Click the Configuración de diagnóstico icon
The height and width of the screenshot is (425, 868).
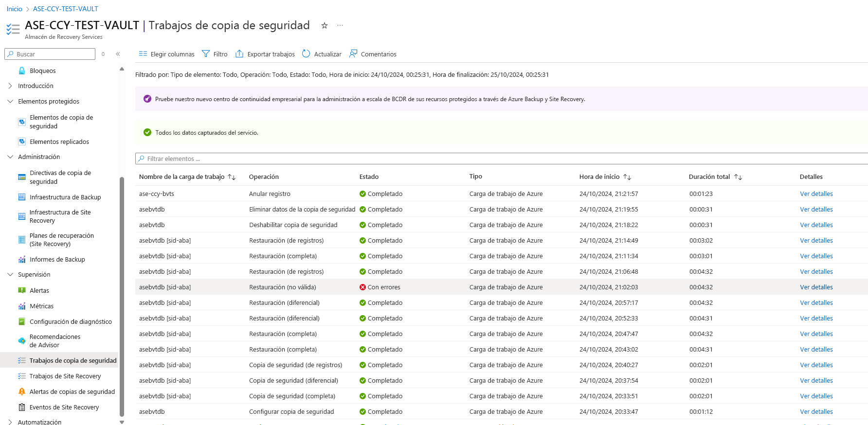(x=22, y=321)
